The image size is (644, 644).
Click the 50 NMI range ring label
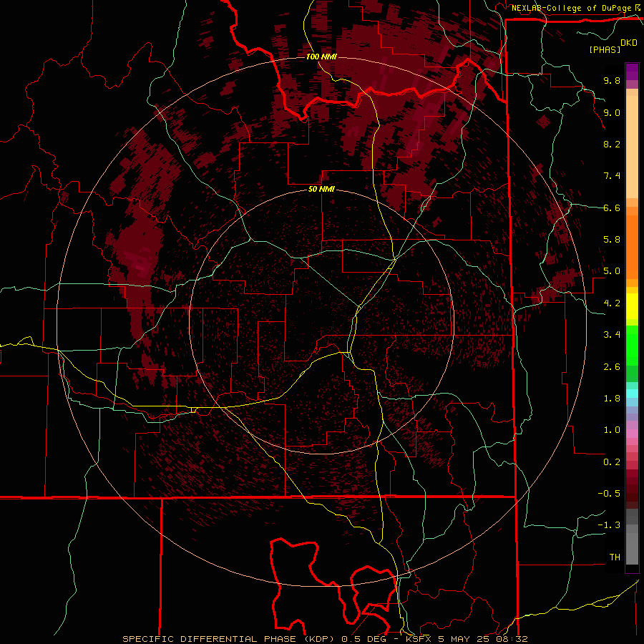pyautogui.click(x=321, y=190)
